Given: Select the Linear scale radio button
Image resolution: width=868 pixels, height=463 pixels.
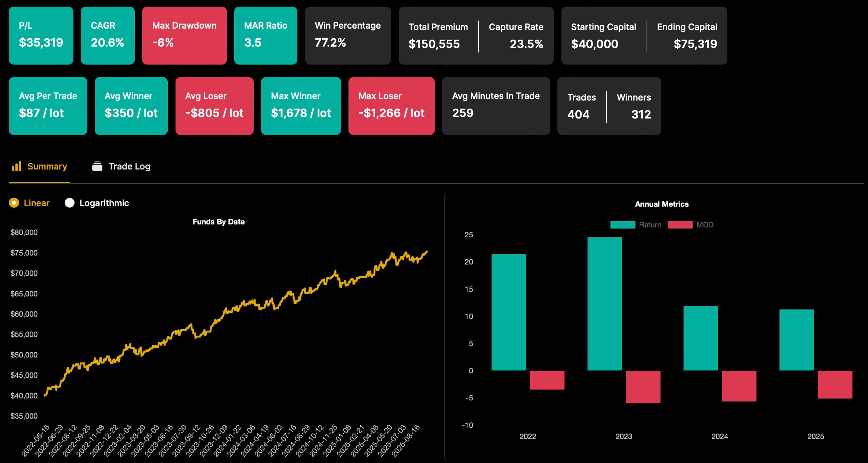Looking at the screenshot, I should [14, 203].
